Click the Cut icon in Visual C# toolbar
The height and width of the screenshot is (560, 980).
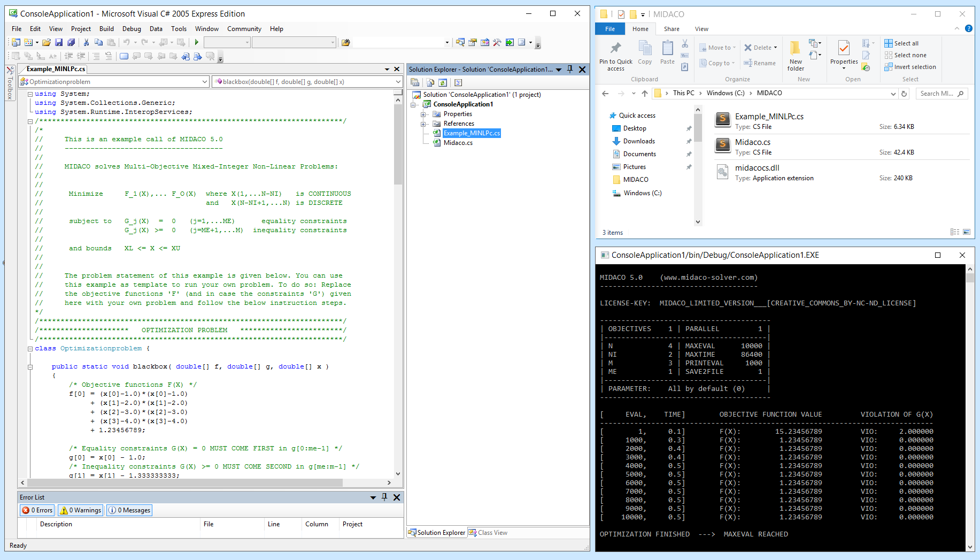click(x=86, y=42)
